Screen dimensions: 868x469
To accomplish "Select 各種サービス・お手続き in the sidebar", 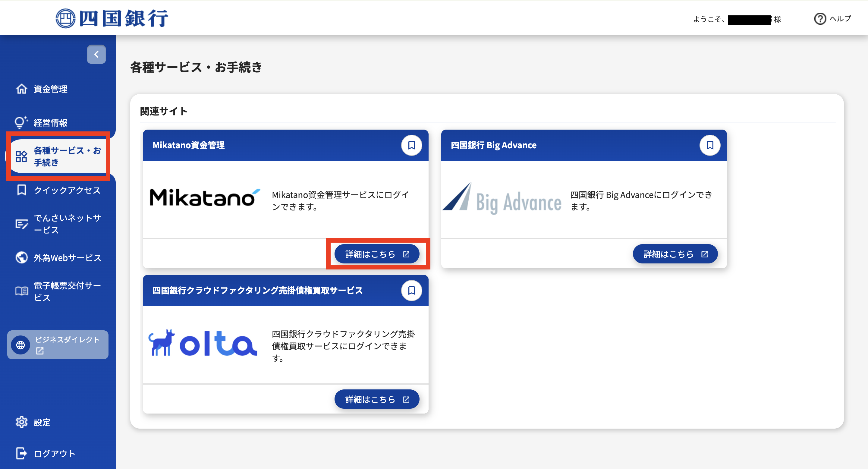I will coord(58,156).
